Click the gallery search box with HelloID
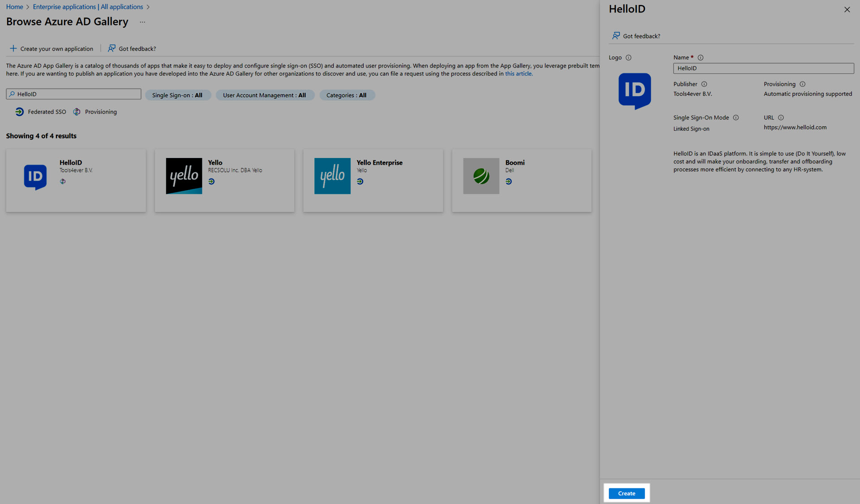 pyautogui.click(x=73, y=94)
